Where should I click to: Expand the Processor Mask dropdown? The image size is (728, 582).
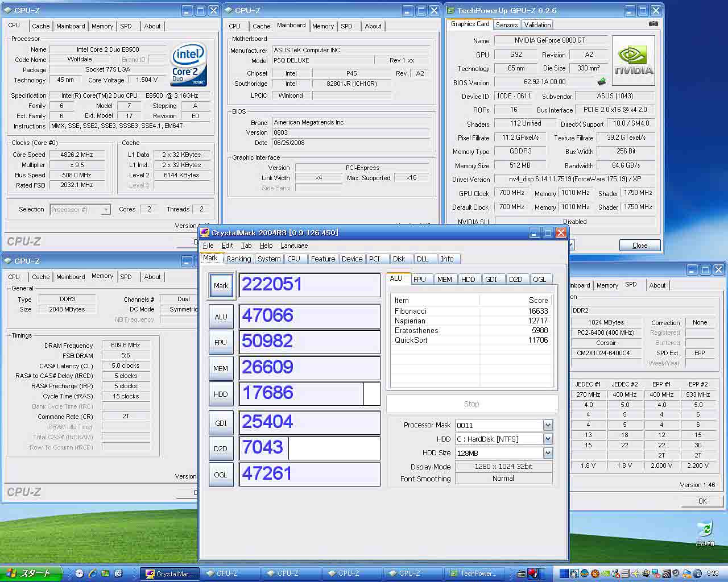coord(547,425)
